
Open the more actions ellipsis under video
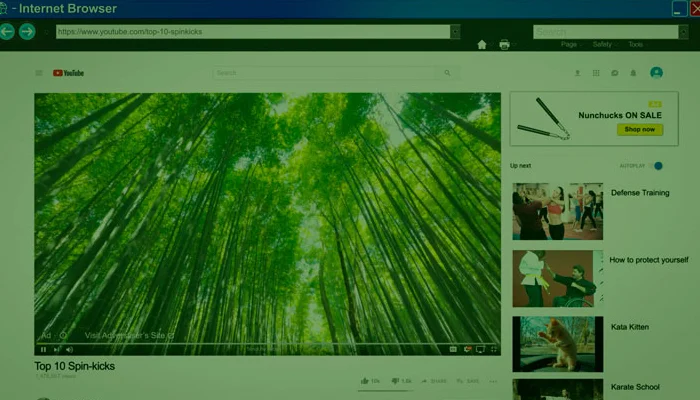pyautogui.click(x=493, y=381)
